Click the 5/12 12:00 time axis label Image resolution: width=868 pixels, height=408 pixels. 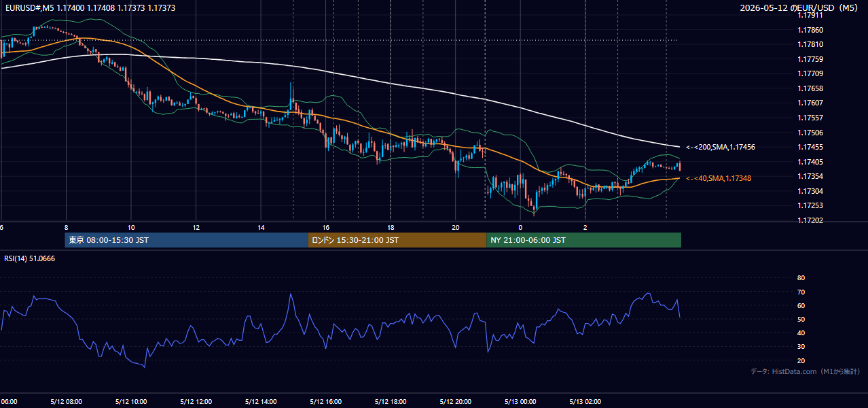point(196,401)
